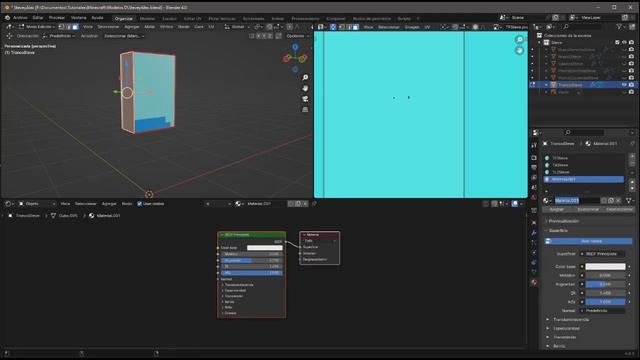Open the Output properties tab icon
Viewport: 640px width, 360px height.
point(534,167)
